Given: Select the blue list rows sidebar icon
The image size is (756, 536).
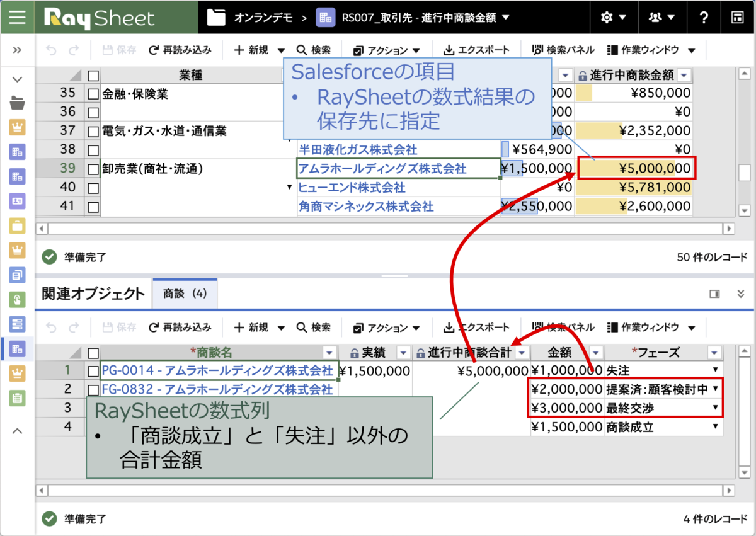Looking at the screenshot, I should 17,324.
